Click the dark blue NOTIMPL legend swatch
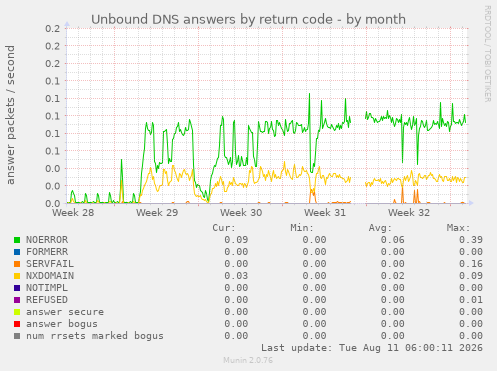The height and width of the screenshot is (371, 497). click(17, 288)
